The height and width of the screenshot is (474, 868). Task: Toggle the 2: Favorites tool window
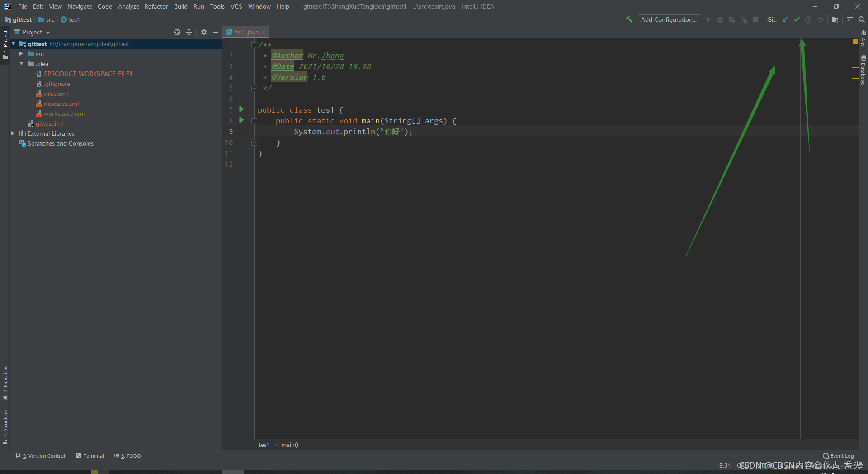[x=5, y=383]
